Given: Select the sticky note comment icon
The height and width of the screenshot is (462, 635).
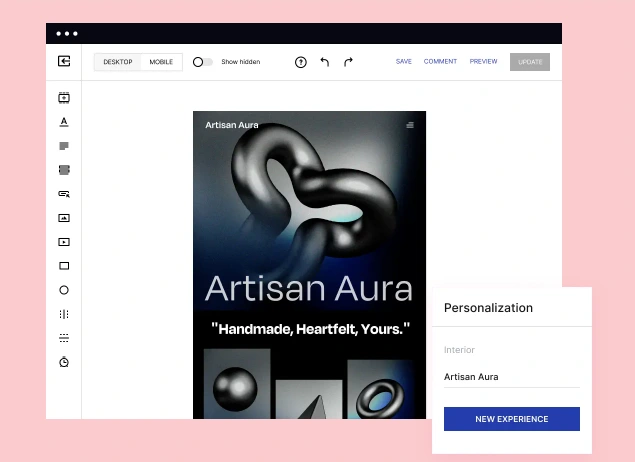Looking at the screenshot, I should (x=64, y=146).
